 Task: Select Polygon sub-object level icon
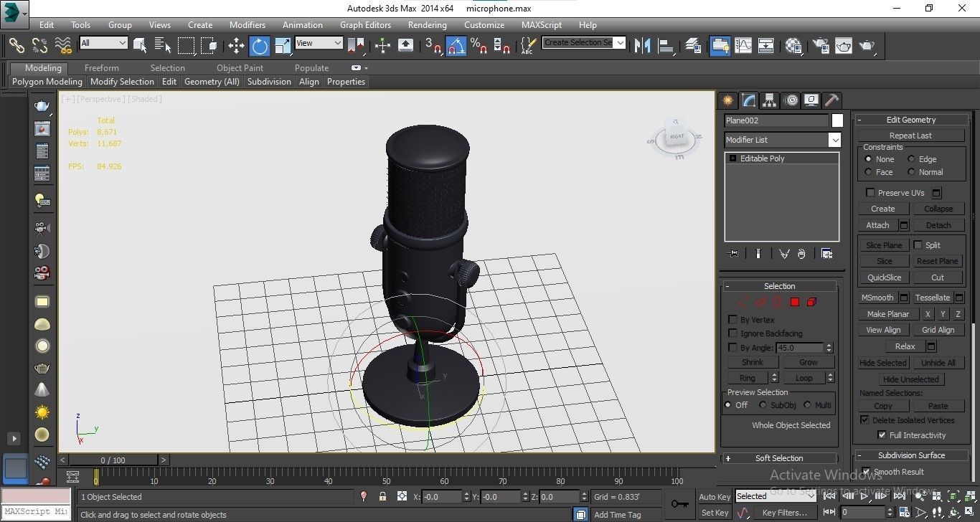[795, 303]
